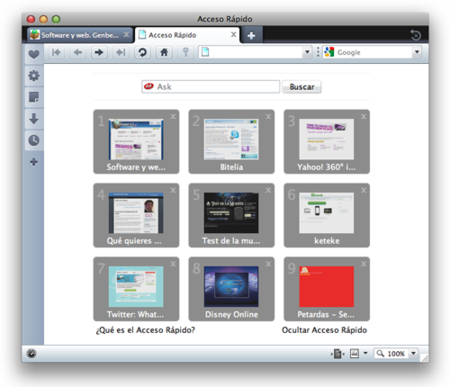Image resolution: width=450 pixels, height=387 pixels.
Task: Click the Ask search field
Action: (x=211, y=87)
